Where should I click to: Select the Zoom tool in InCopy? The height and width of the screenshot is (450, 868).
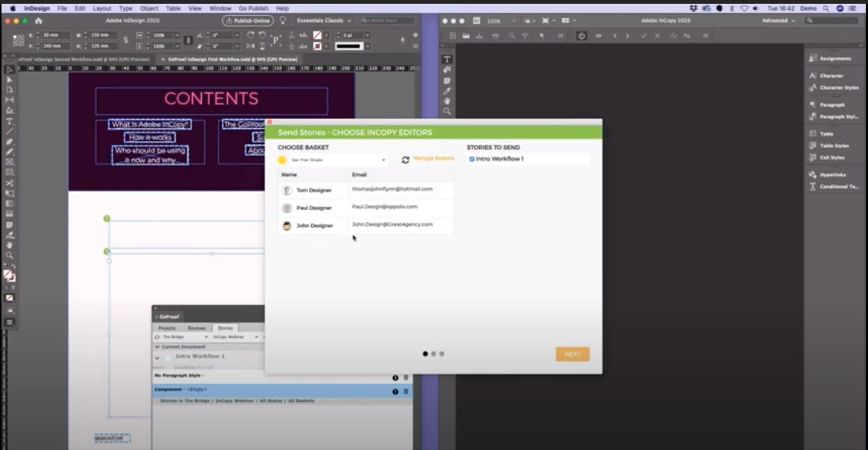(x=446, y=111)
